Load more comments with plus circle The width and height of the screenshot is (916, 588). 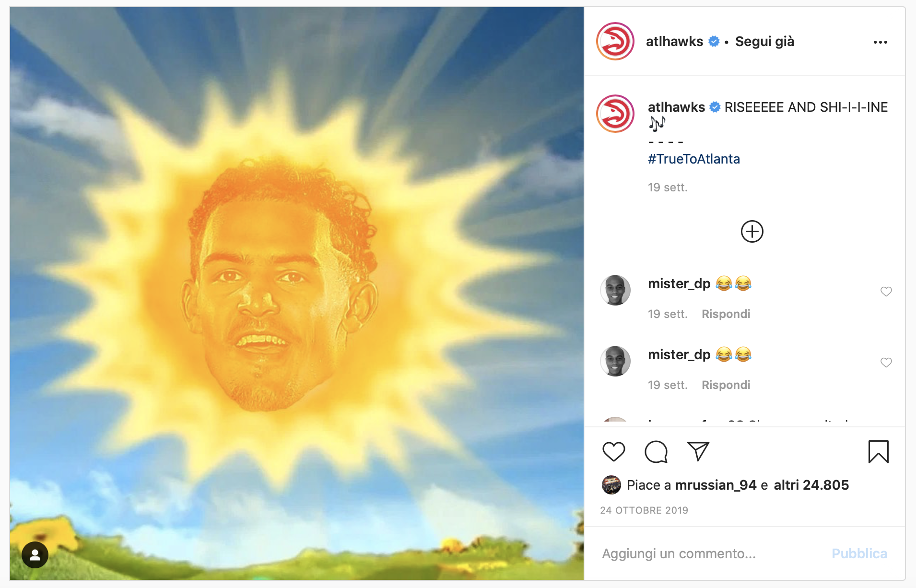[x=752, y=232]
